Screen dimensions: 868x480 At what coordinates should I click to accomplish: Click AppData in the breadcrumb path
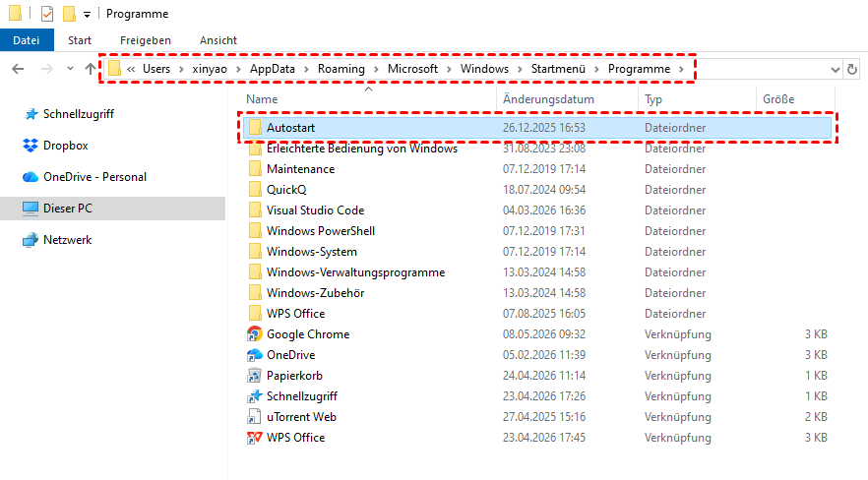[x=272, y=69]
